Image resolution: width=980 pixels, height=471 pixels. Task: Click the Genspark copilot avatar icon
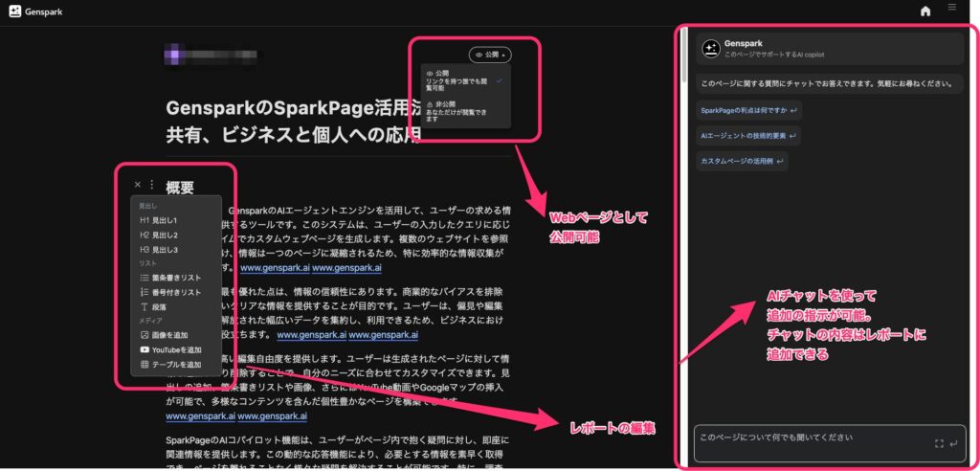[711, 48]
